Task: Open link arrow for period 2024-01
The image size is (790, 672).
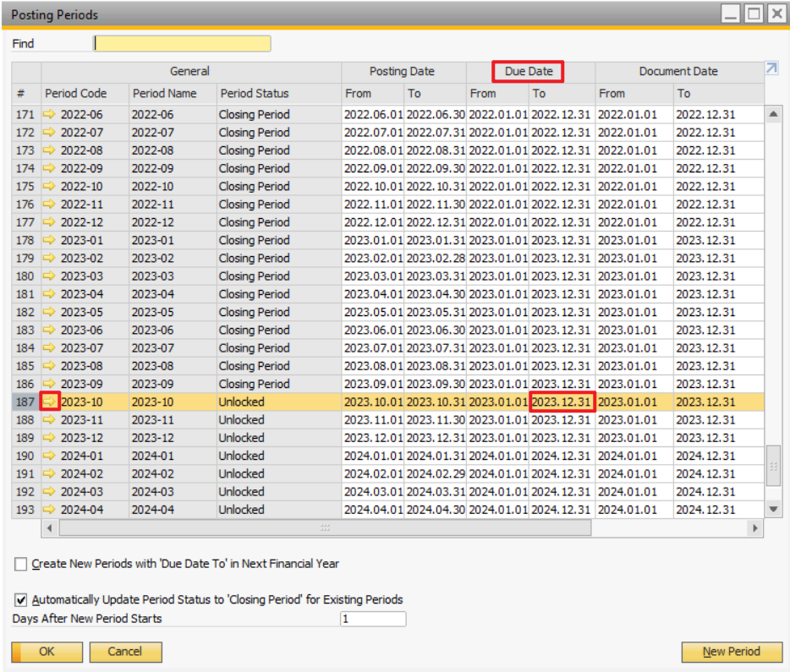Action: point(49,456)
